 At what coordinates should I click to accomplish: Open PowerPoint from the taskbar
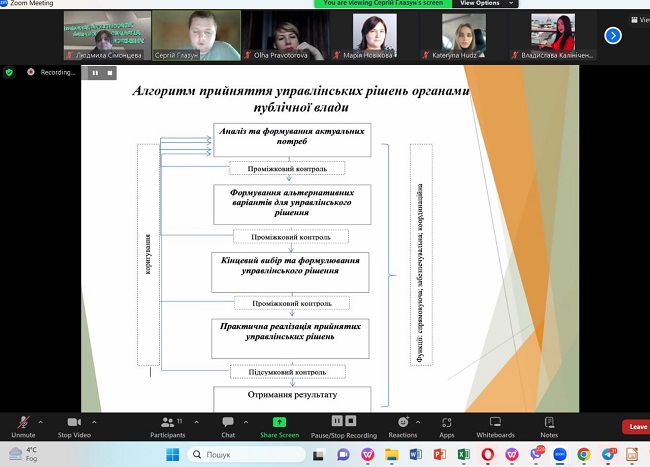tap(439, 455)
